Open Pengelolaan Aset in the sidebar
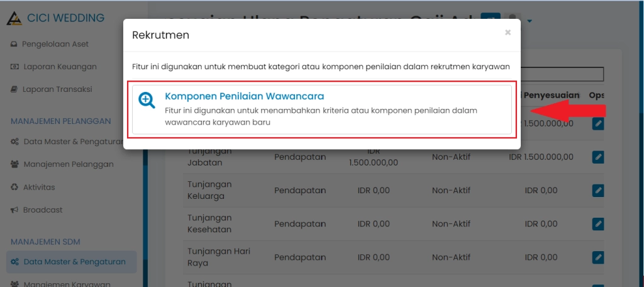Viewport: 644px width, 287px height. (49, 44)
